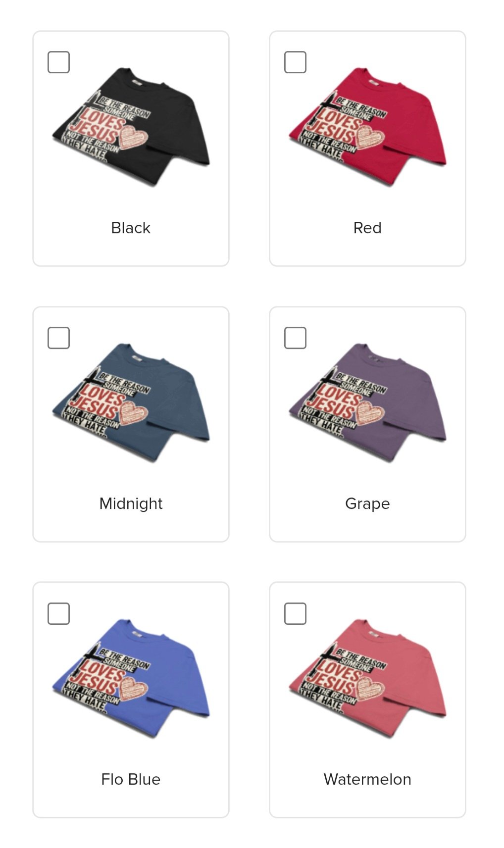Pick the Watermelon label

coord(367,779)
